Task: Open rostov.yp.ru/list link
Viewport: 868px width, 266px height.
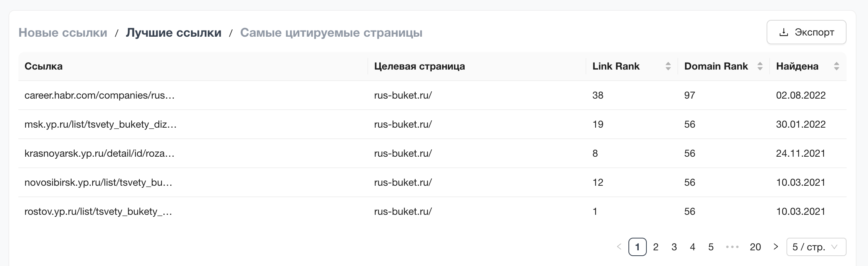Action: [x=98, y=211]
